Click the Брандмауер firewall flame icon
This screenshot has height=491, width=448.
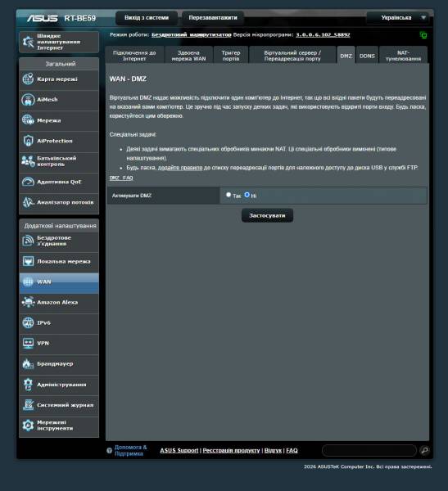(x=28, y=364)
